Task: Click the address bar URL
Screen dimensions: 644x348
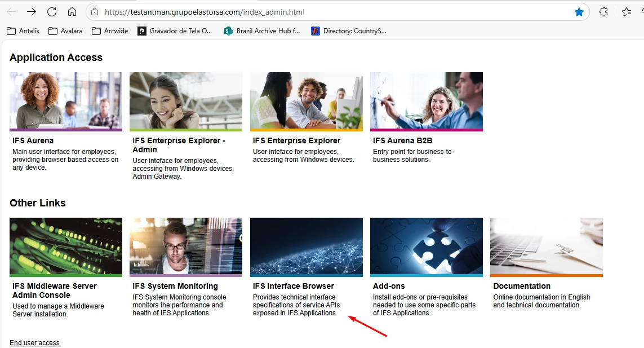Action: (205, 12)
